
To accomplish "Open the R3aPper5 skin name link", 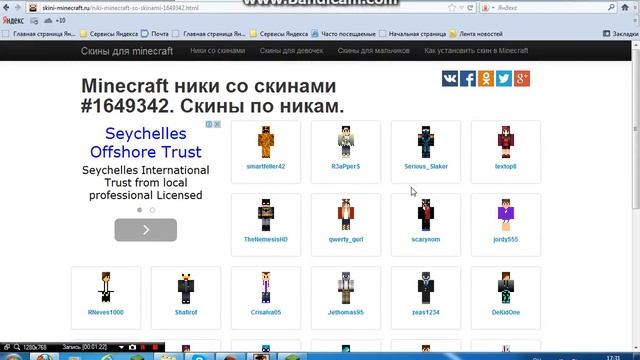I will 346,166.
